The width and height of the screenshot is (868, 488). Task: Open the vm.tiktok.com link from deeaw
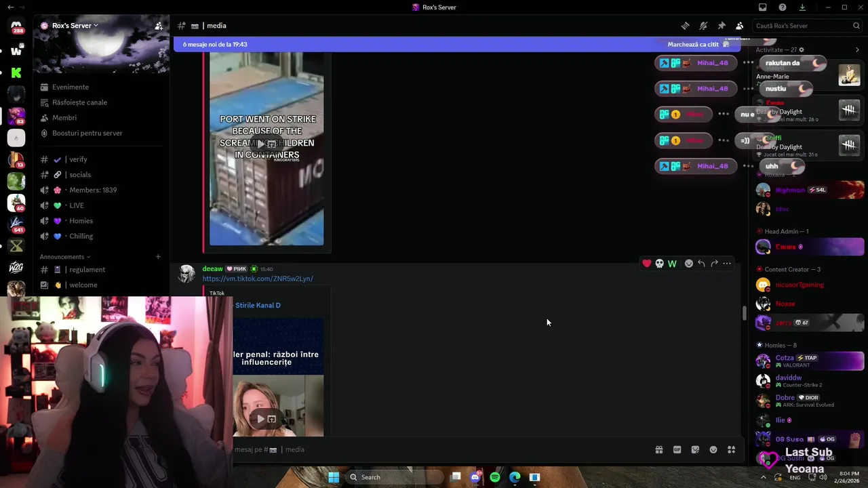point(258,279)
